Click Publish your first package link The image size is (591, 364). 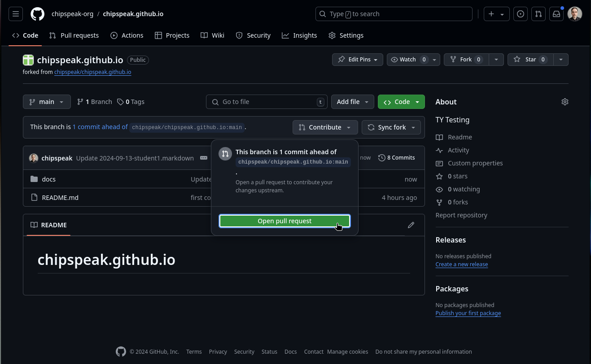468,313
